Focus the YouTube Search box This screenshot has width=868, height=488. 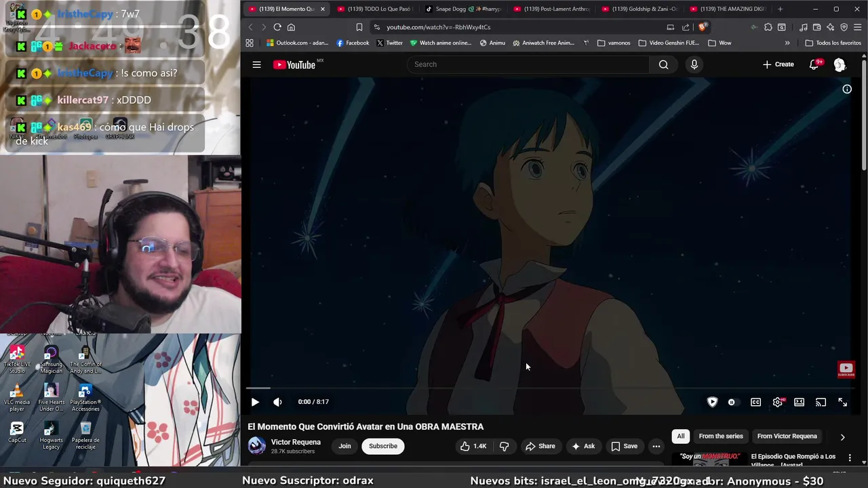click(528, 64)
